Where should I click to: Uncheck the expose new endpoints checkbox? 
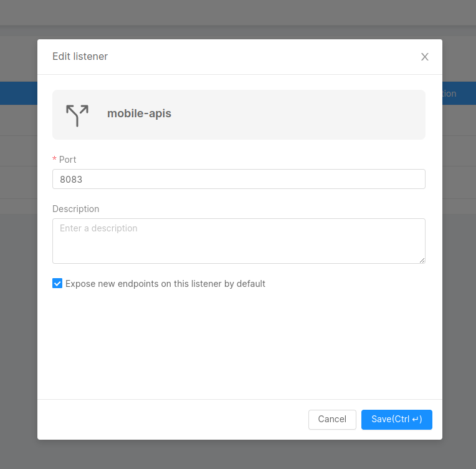tap(57, 284)
